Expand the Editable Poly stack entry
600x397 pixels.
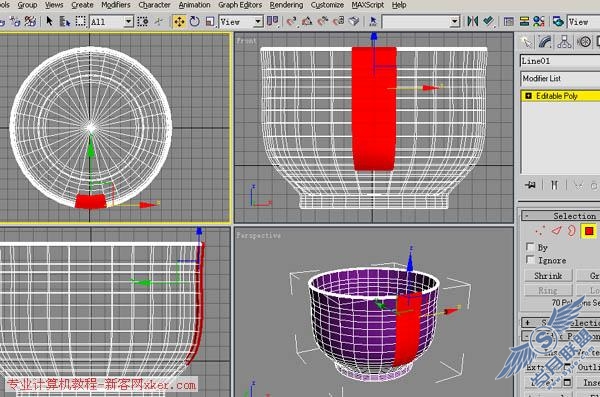click(528, 96)
